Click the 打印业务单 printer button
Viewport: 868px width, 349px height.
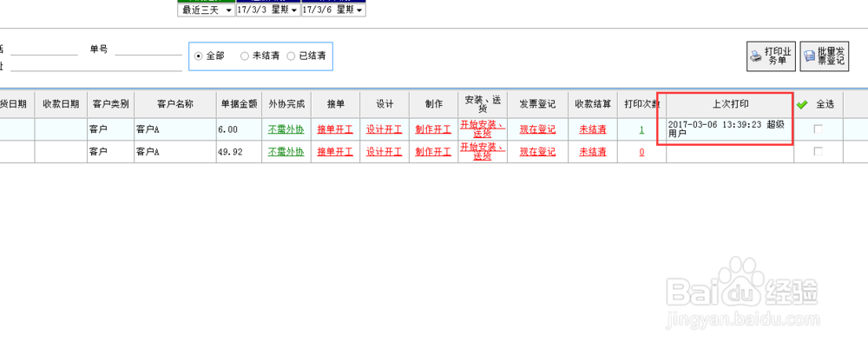pyautogui.click(x=771, y=56)
